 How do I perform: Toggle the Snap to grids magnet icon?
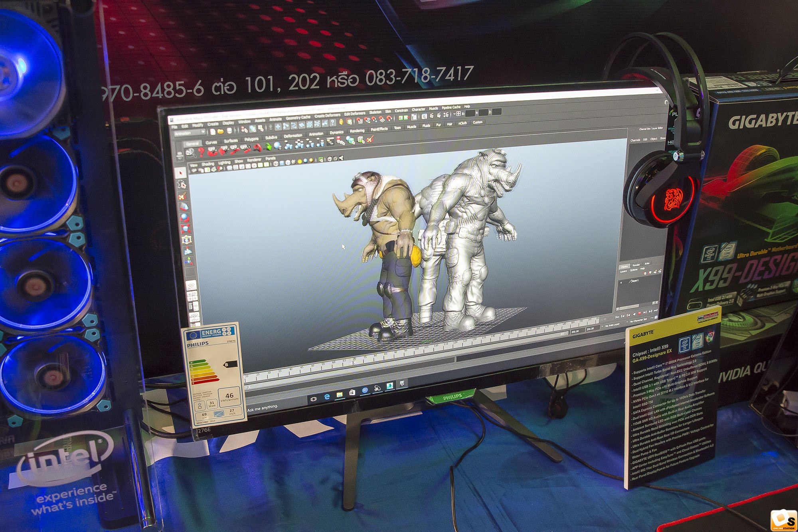[359, 121]
